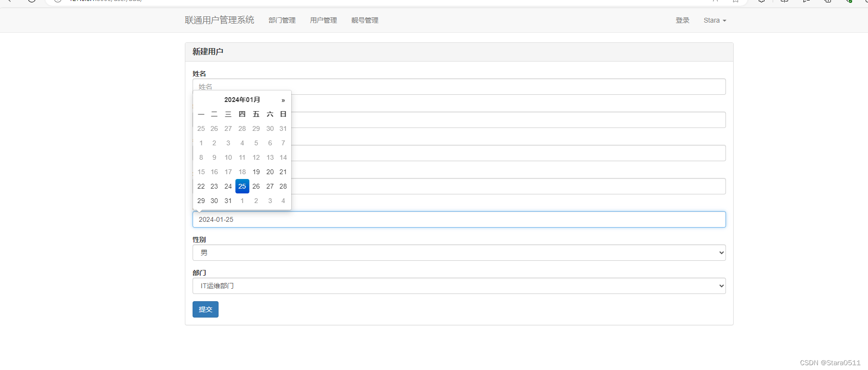Click day 13 in the calendar
The width and height of the screenshot is (868, 370).
click(270, 157)
